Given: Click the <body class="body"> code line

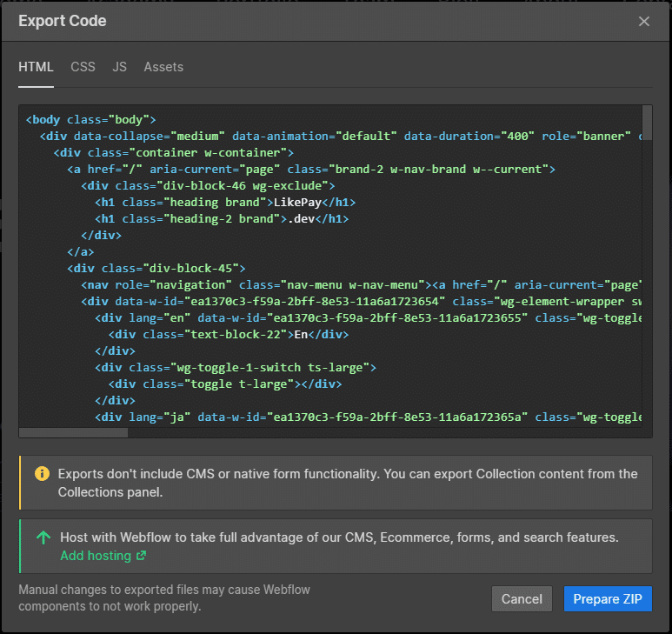Looking at the screenshot, I should [x=90, y=120].
